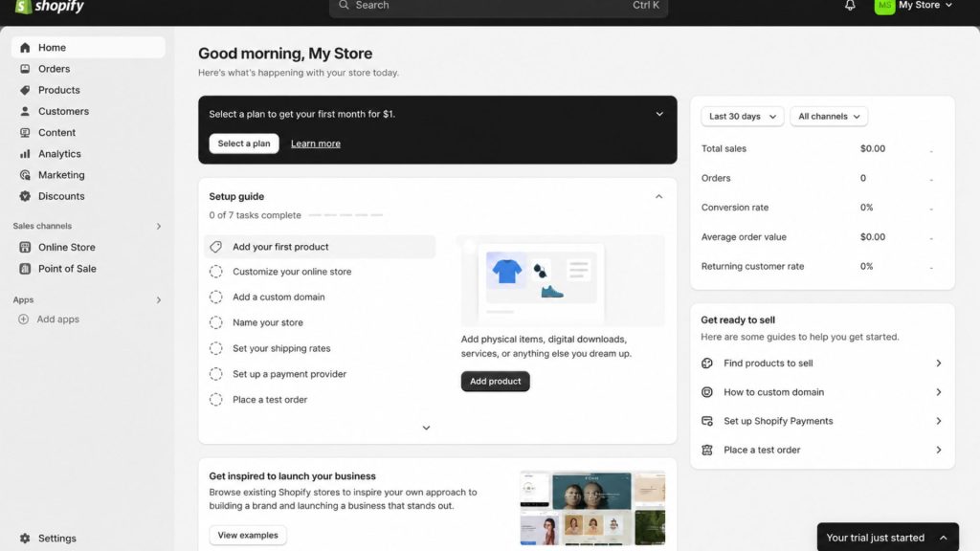The height and width of the screenshot is (551, 980).
Task: Mark Set up a payment provider circle
Action: pos(215,374)
